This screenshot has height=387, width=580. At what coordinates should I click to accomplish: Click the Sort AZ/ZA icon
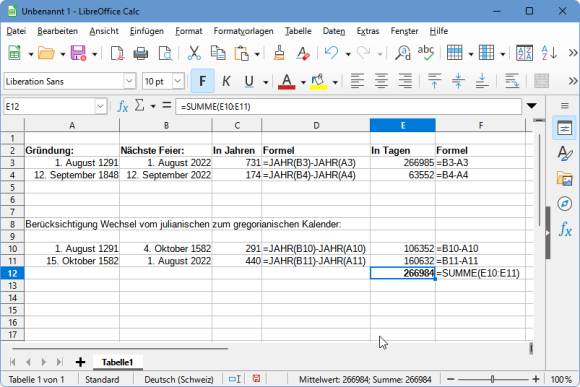(x=525, y=53)
